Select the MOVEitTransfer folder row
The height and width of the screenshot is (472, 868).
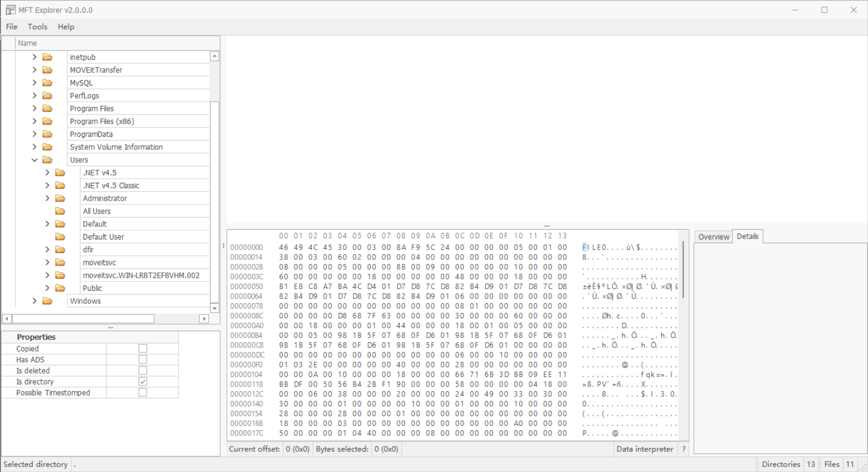click(x=138, y=70)
